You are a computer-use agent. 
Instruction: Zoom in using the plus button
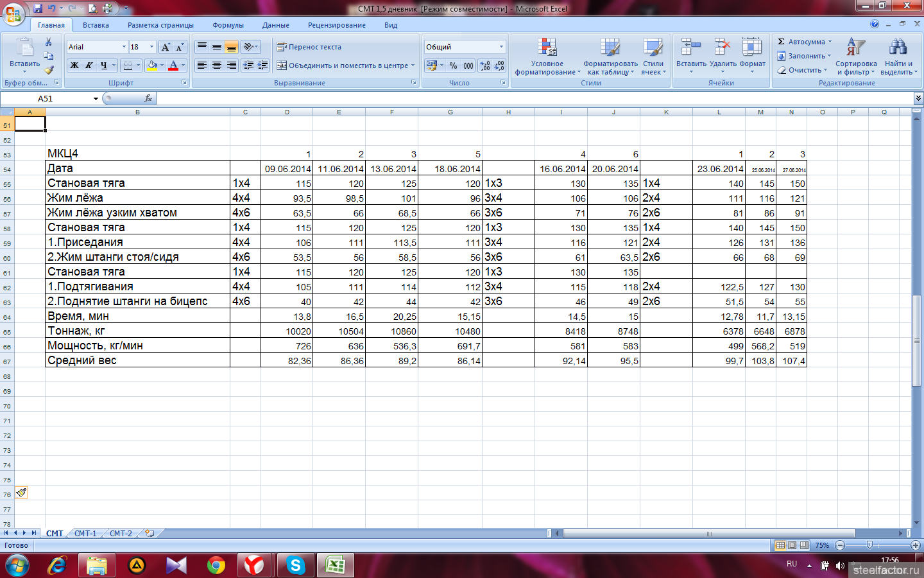916,545
